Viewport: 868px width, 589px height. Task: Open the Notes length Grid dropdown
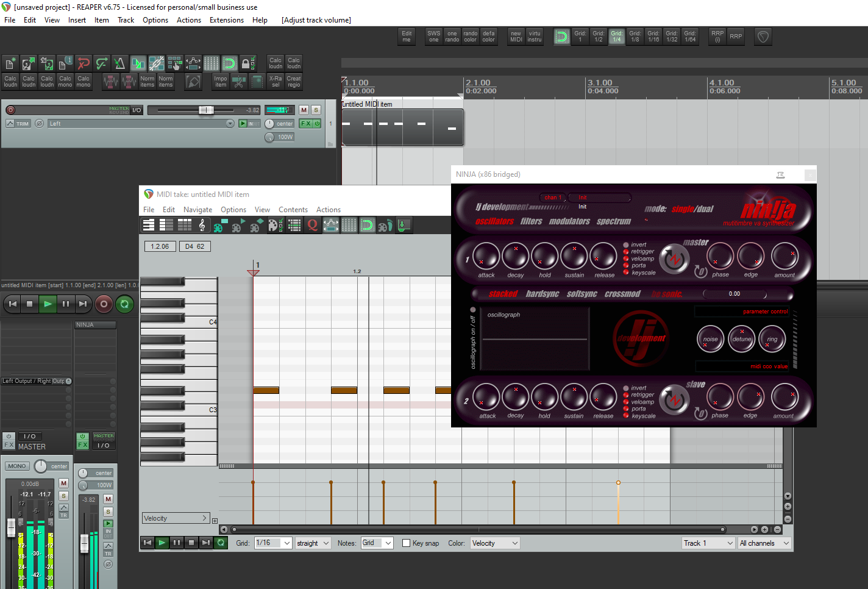tap(377, 543)
